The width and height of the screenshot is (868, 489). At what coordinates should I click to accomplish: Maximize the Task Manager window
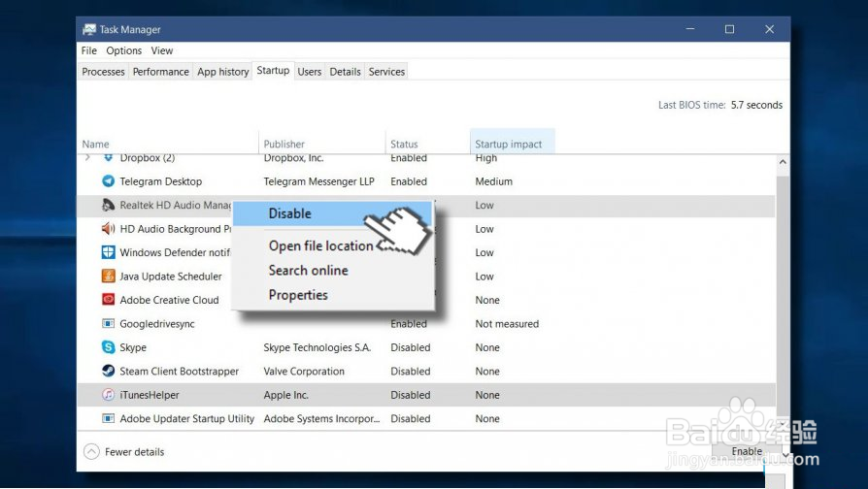729,29
